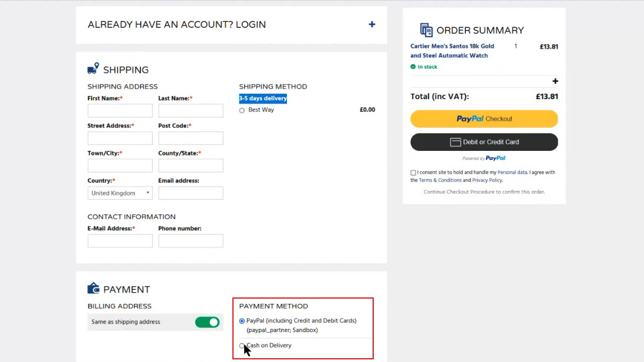Click the Shipping Method heading
The width and height of the screenshot is (644, 362).
273,86
